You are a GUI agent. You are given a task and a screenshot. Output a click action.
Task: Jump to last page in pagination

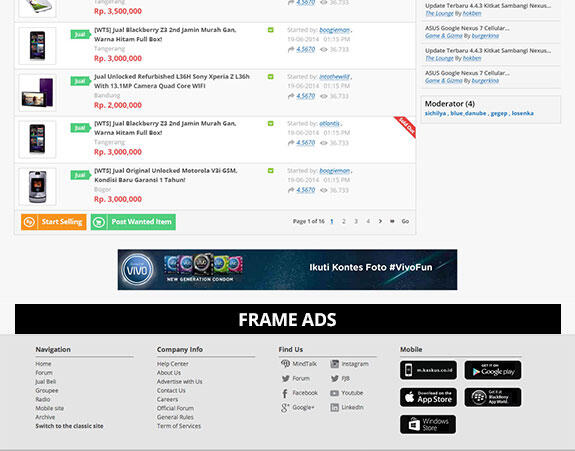click(x=392, y=221)
